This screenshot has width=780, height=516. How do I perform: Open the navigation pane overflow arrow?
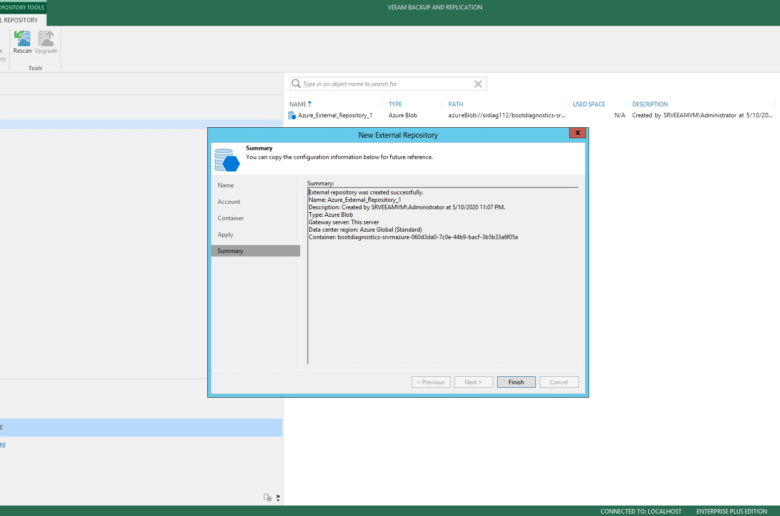click(x=278, y=498)
